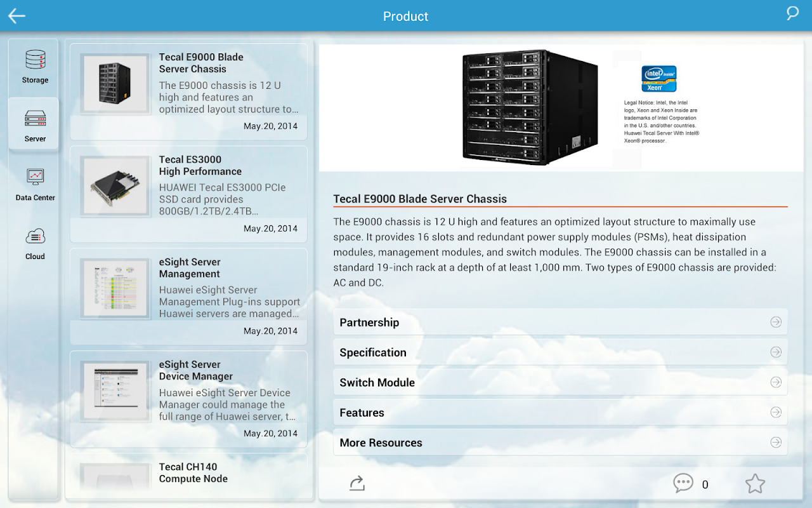Click the arrow icon on Features row
This screenshot has width=812, height=508.
pos(776,413)
